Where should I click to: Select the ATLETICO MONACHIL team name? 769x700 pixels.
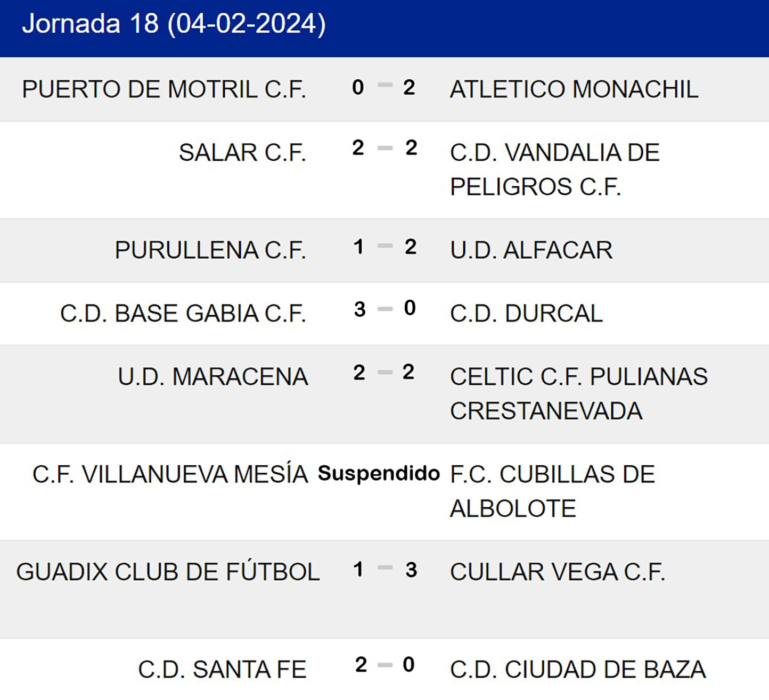pyautogui.click(x=574, y=89)
